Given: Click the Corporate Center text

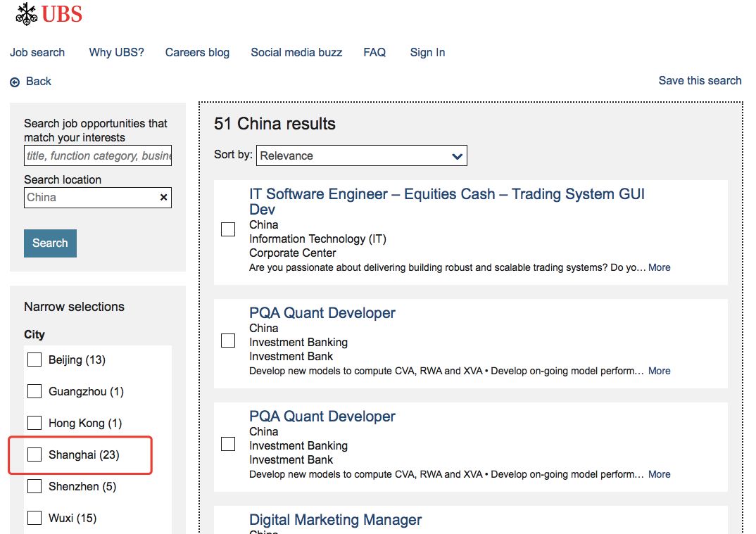Looking at the screenshot, I should pyautogui.click(x=293, y=253).
